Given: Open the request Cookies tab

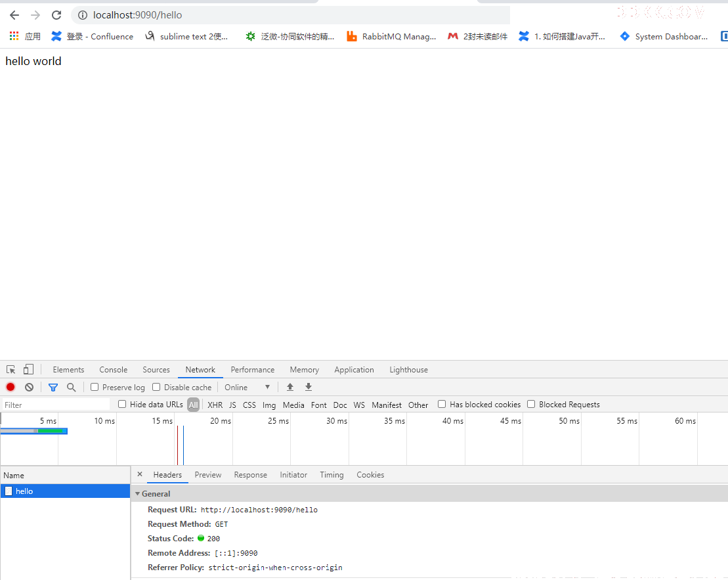Looking at the screenshot, I should point(370,474).
